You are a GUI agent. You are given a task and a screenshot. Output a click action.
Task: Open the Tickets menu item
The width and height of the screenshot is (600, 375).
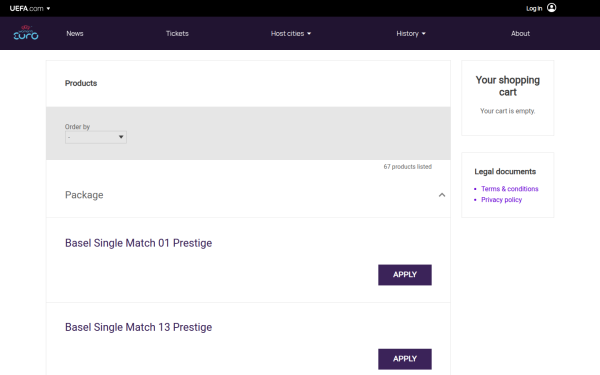(177, 34)
